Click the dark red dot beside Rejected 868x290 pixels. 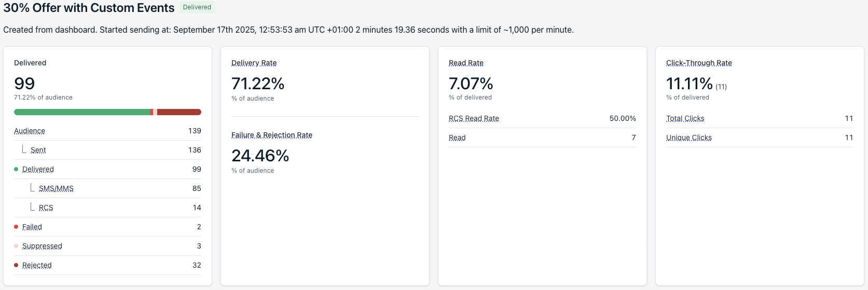click(x=16, y=265)
